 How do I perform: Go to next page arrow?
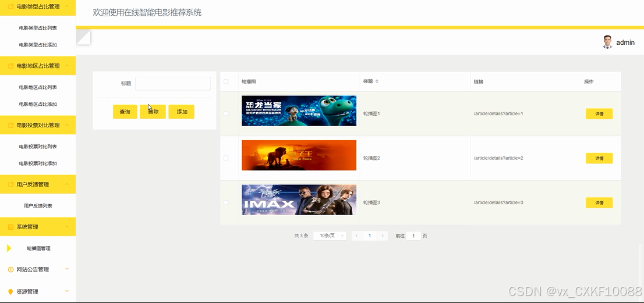(383, 236)
